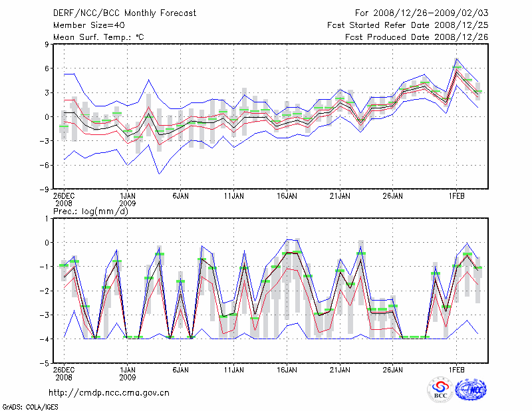532x411 pixels.
Task: Click the Member Size=40 label
Action: pyautogui.click(x=84, y=25)
